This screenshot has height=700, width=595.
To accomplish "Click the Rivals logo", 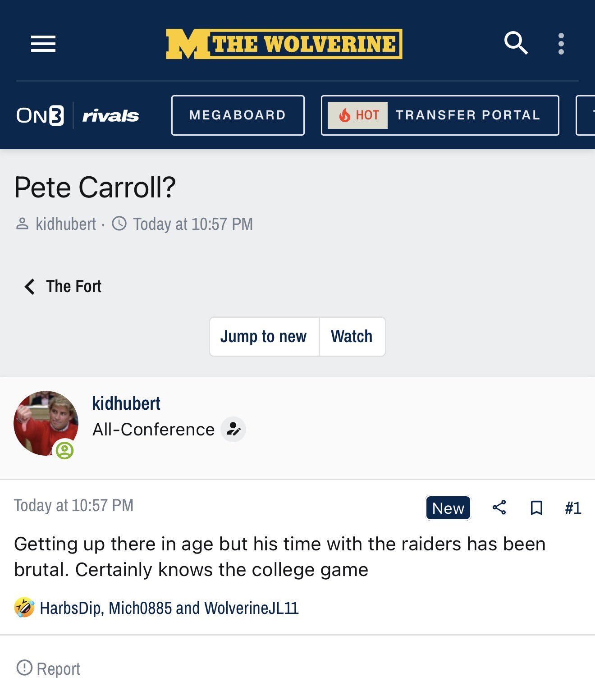I will coord(110,116).
